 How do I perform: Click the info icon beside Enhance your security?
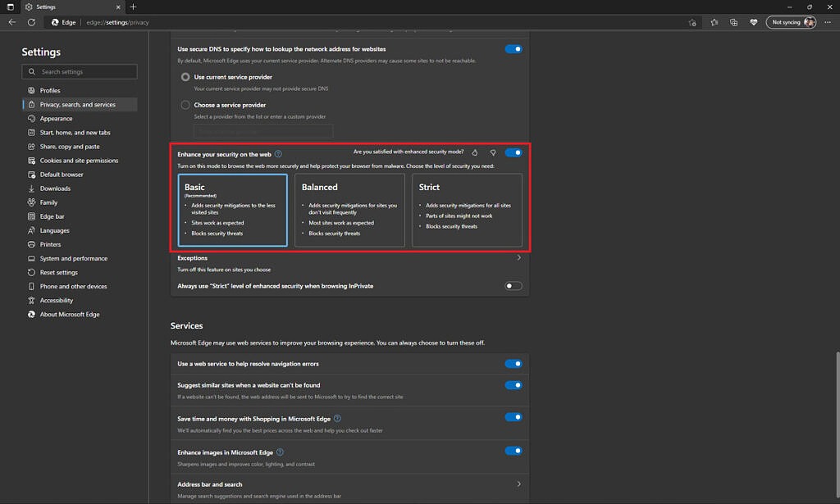(x=279, y=153)
